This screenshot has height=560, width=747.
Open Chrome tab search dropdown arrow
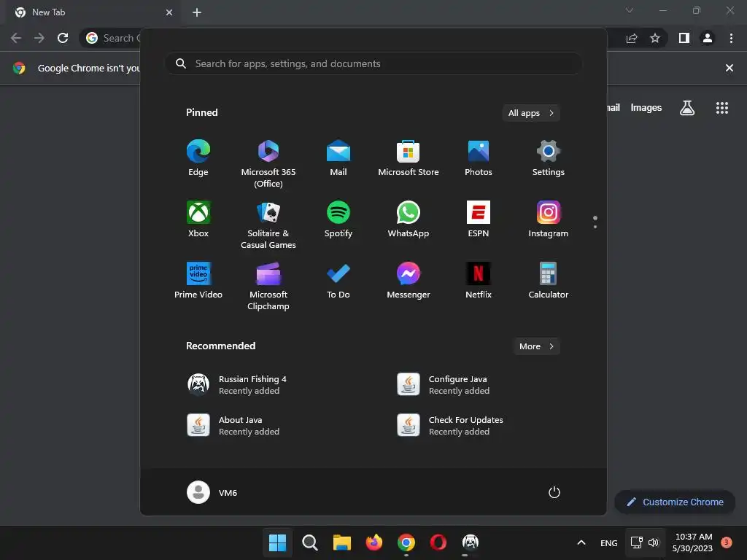pyautogui.click(x=630, y=10)
